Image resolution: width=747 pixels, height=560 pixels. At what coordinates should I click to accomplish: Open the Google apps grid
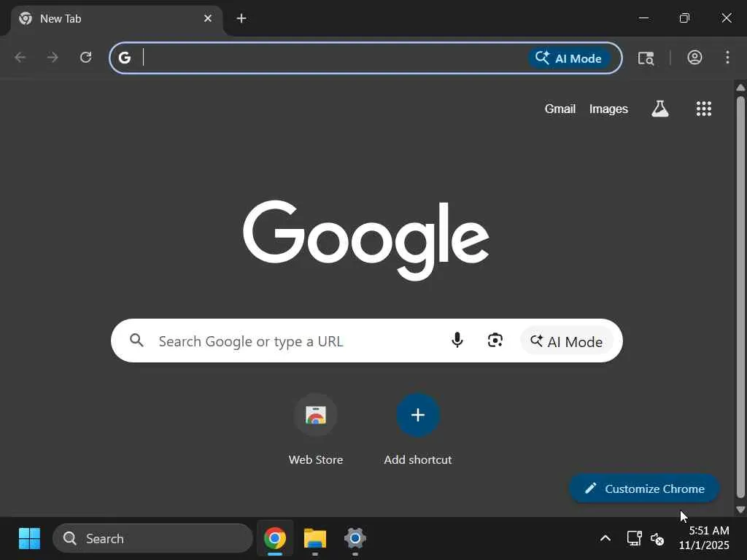pyautogui.click(x=704, y=109)
